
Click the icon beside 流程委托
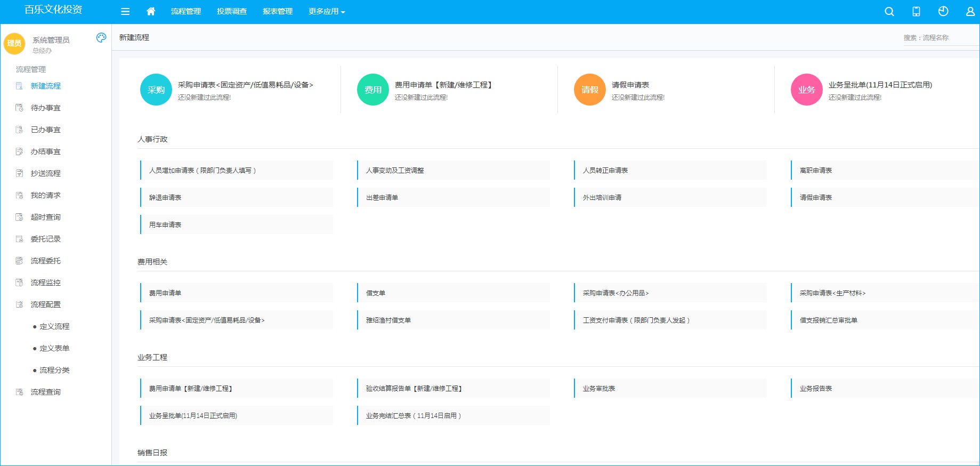tap(19, 261)
